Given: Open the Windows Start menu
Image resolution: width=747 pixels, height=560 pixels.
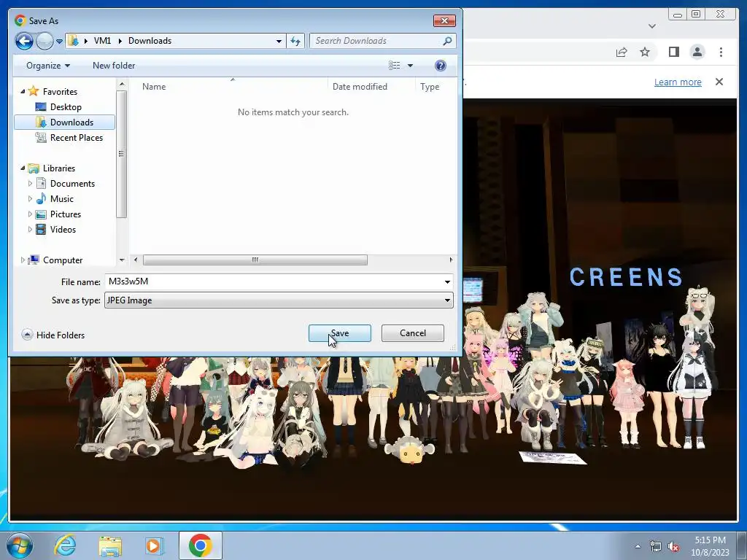Looking at the screenshot, I should (x=20, y=545).
